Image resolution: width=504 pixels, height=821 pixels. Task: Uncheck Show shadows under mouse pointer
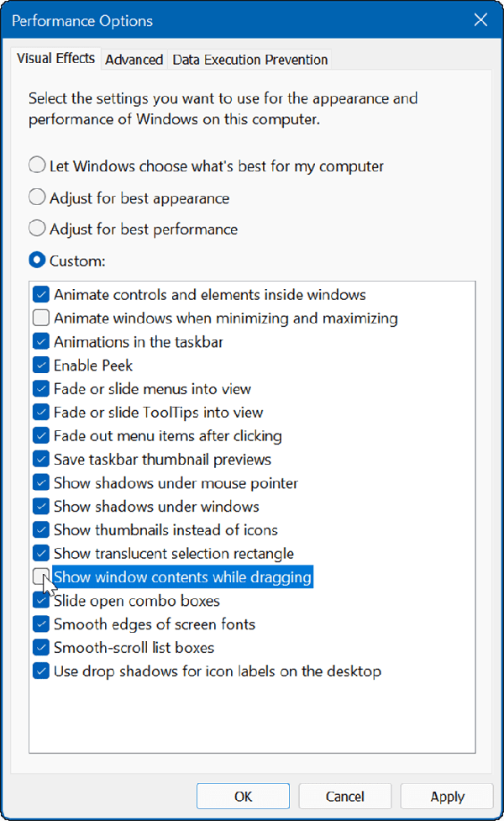(39, 482)
